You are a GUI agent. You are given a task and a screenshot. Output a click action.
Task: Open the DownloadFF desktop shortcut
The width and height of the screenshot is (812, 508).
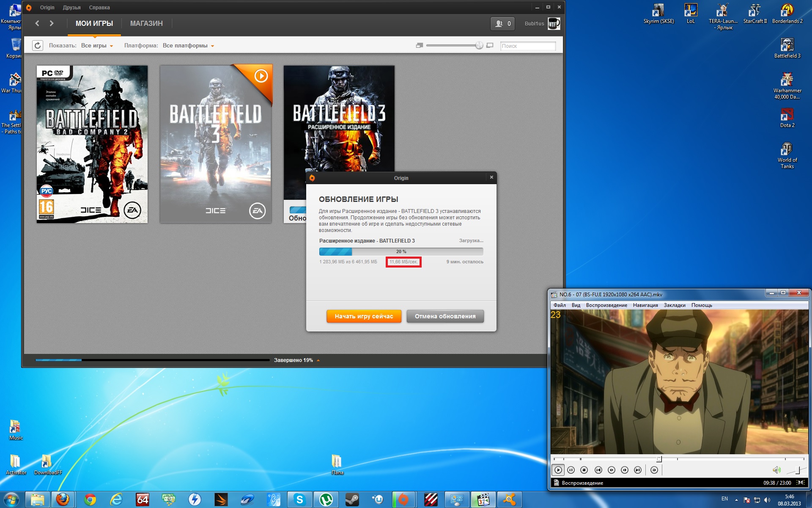point(48,465)
